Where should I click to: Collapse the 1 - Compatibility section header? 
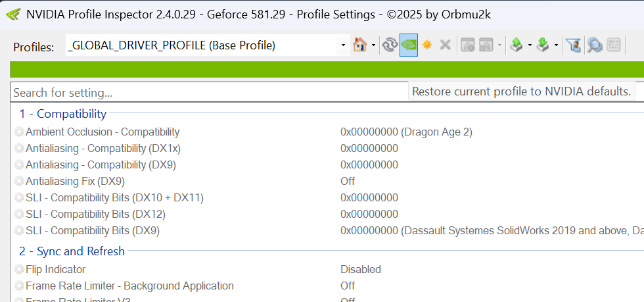(x=62, y=114)
